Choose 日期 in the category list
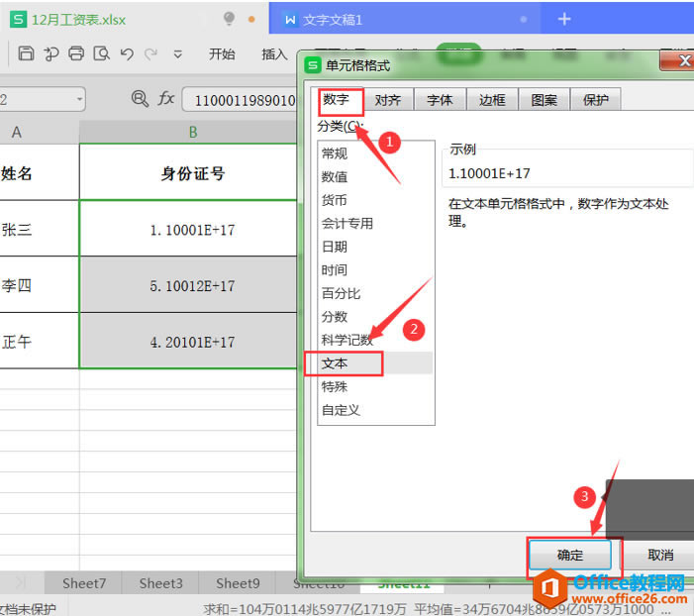The width and height of the screenshot is (694, 616). (376, 247)
